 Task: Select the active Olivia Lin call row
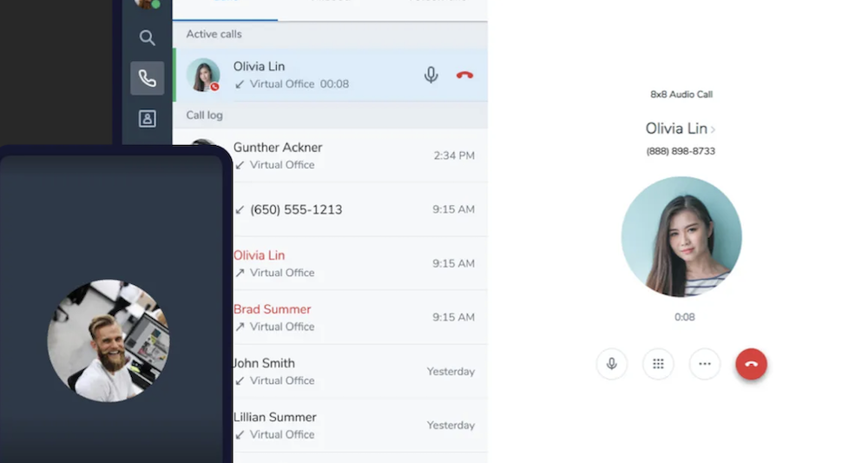[x=331, y=75]
